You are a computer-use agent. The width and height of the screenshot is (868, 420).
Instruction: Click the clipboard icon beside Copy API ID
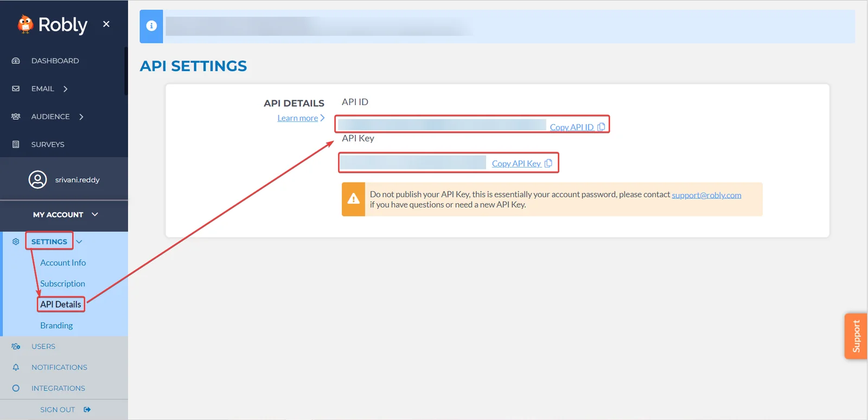[601, 127]
